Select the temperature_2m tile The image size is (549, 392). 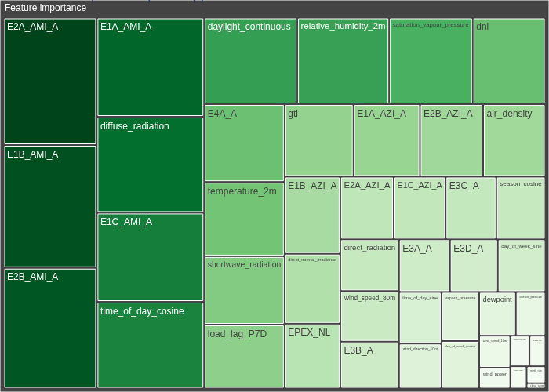[244, 219]
